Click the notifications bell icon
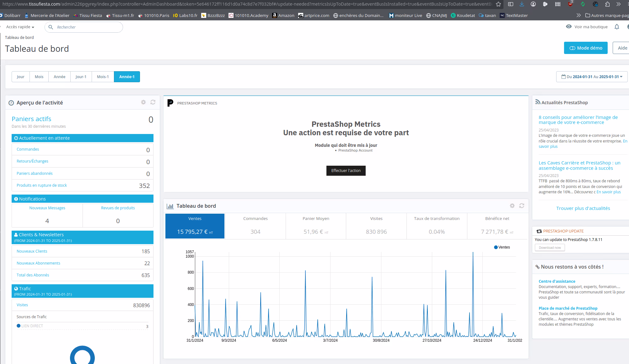629x364 pixels. click(x=617, y=27)
